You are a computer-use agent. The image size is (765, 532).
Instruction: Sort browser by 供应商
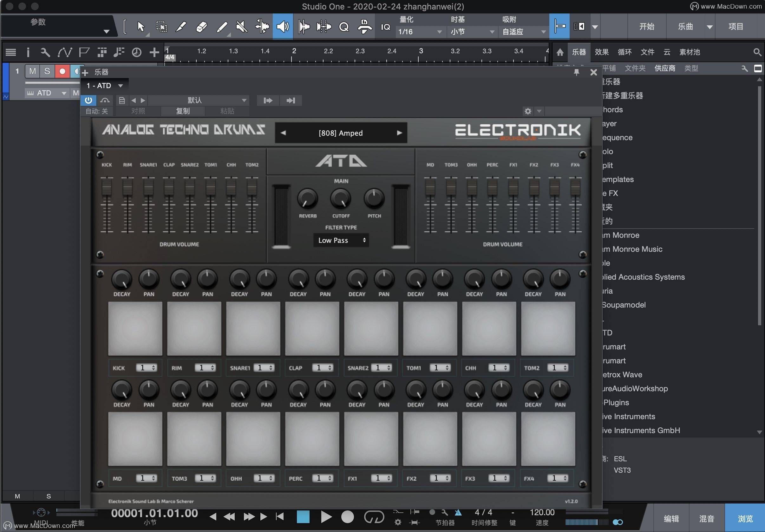pos(665,68)
